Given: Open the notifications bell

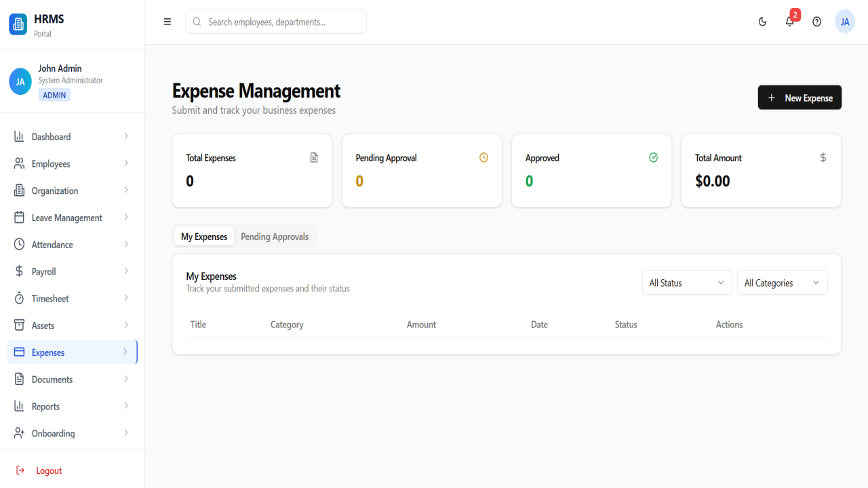Looking at the screenshot, I should (789, 22).
